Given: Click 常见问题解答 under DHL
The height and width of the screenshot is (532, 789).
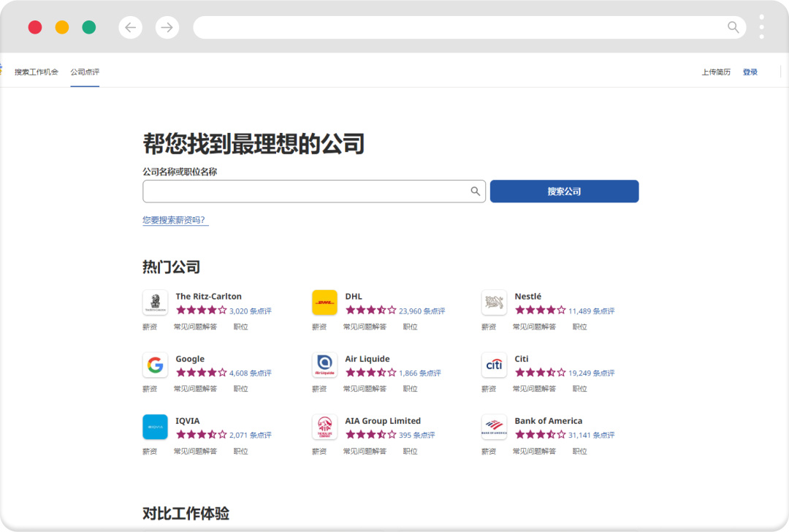Looking at the screenshot, I should click(x=365, y=327).
